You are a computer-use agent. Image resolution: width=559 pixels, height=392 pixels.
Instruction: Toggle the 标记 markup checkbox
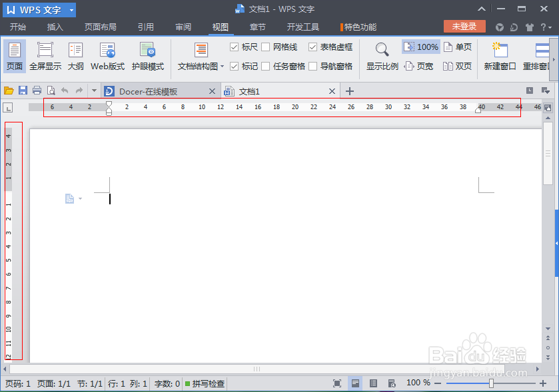click(235, 67)
